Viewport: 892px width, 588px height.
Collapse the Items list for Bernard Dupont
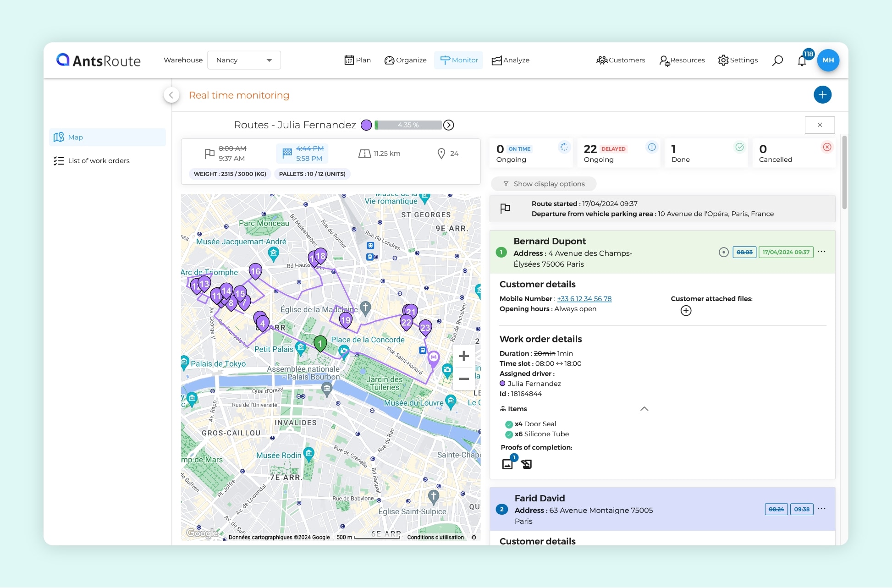pyautogui.click(x=644, y=409)
